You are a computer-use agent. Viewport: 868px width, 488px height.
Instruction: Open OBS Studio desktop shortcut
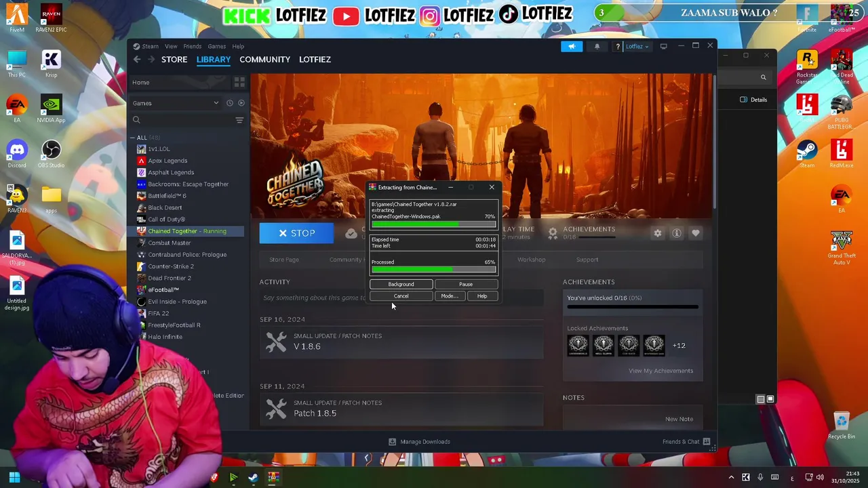[51, 154]
